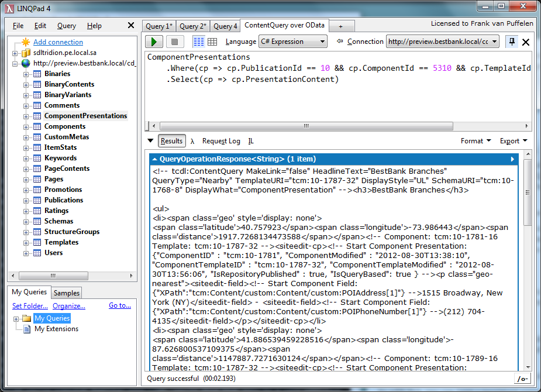Expand the Binaries table node
541x392 pixels.
[x=26, y=74]
